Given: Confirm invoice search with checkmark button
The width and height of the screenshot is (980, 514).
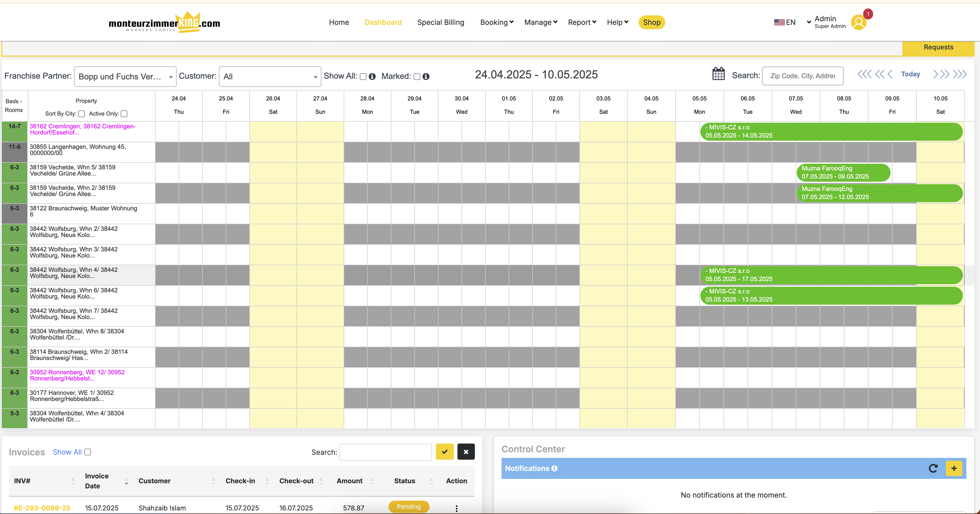Looking at the screenshot, I should pos(445,451).
